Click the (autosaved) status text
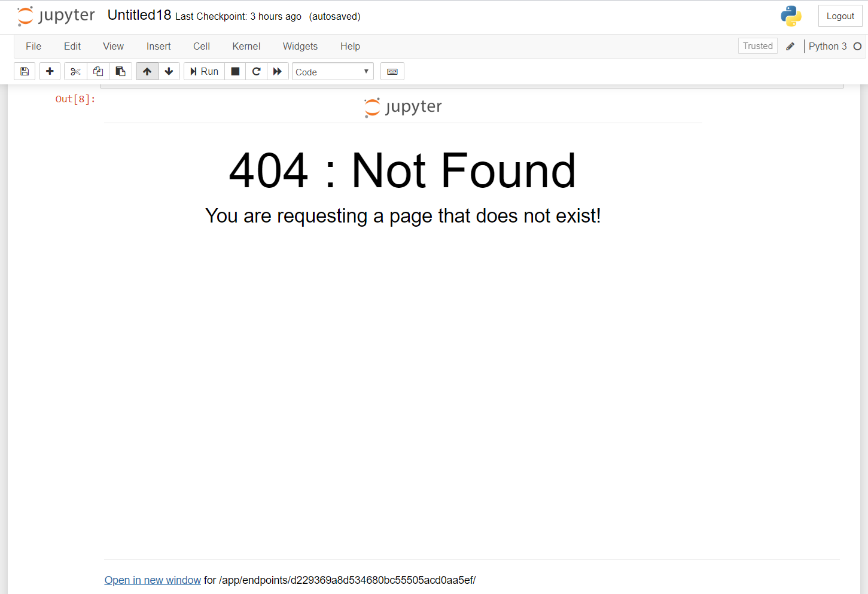868x594 pixels. pos(334,16)
